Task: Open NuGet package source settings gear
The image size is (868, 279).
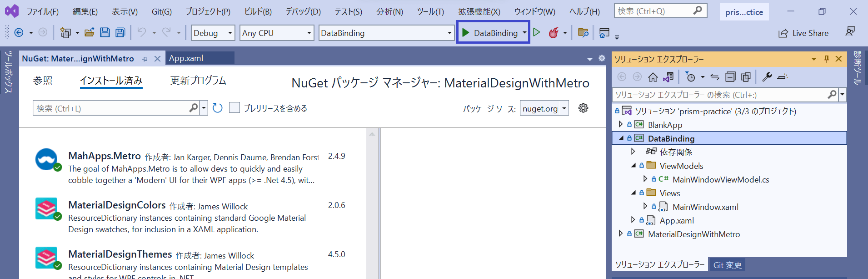Action: tap(583, 108)
